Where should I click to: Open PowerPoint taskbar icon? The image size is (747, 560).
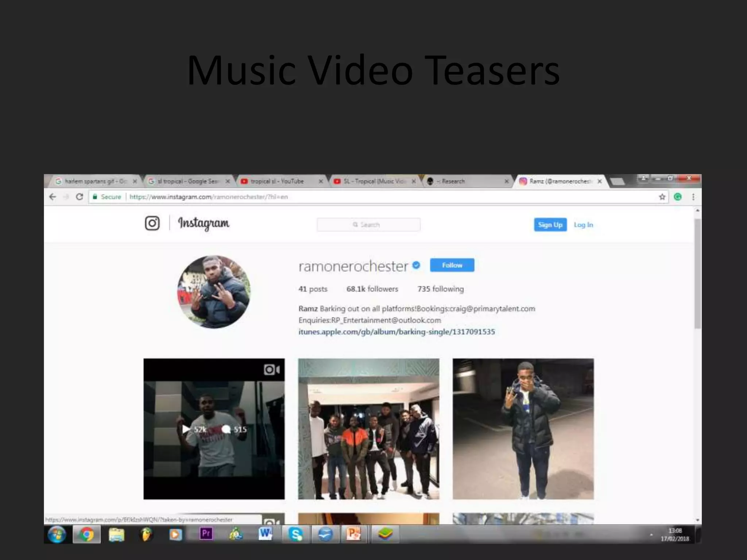tap(353, 534)
